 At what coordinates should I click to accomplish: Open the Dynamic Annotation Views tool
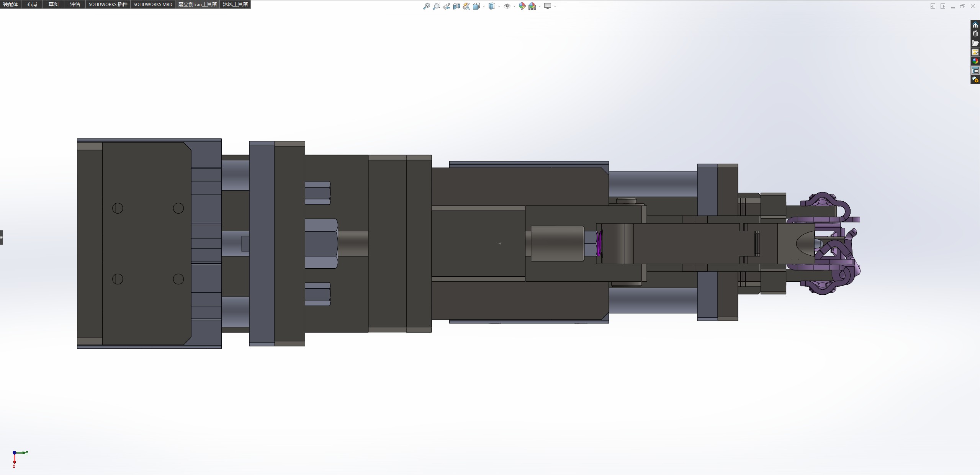click(466, 6)
